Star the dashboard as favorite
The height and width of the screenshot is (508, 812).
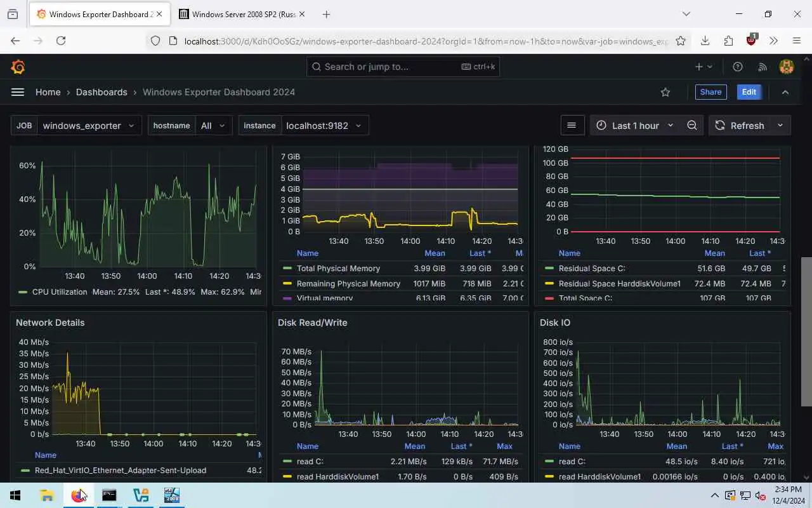click(665, 92)
